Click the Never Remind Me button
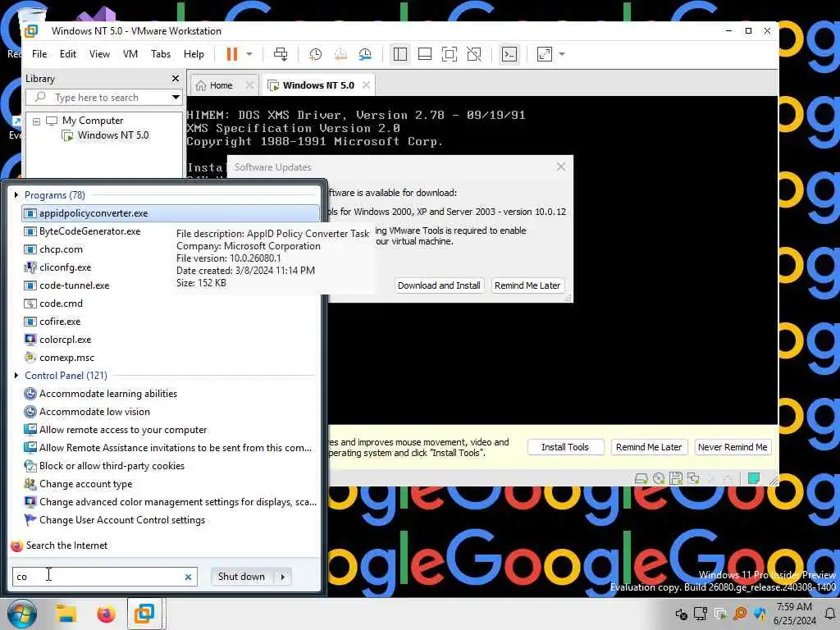Viewport: 840px width, 630px height. coord(733,447)
